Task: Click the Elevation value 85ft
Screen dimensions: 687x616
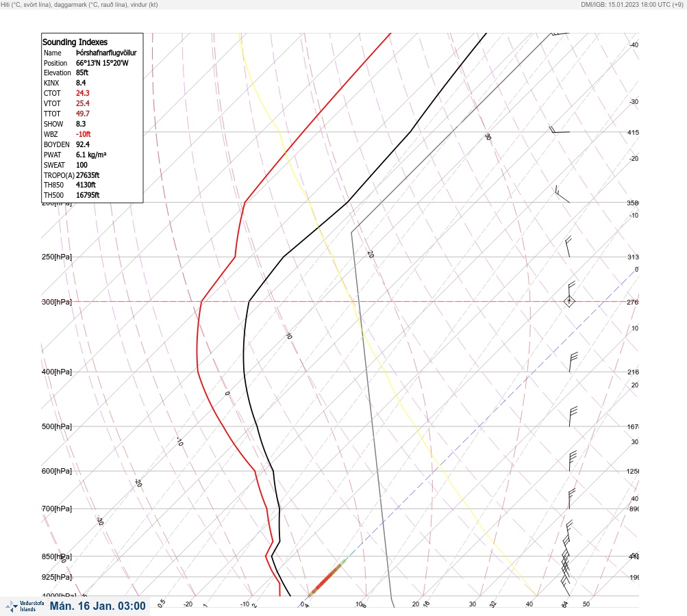Action: [x=82, y=73]
